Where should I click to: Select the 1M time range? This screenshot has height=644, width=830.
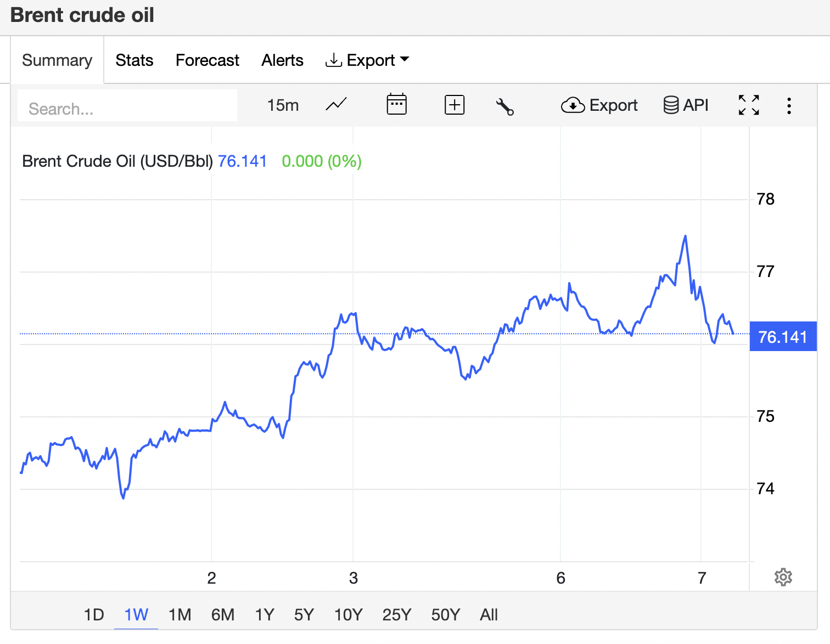click(x=180, y=614)
